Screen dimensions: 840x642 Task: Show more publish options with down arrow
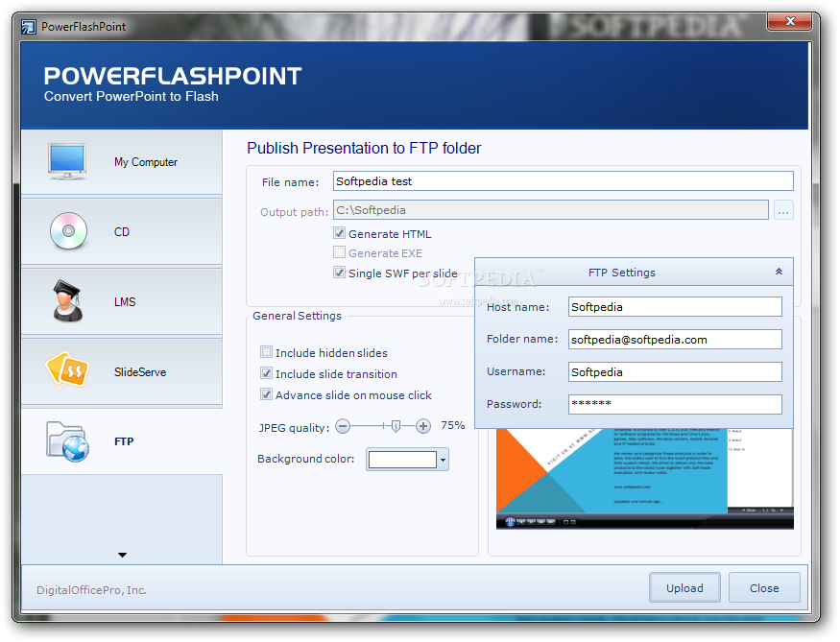click(122, 556)
